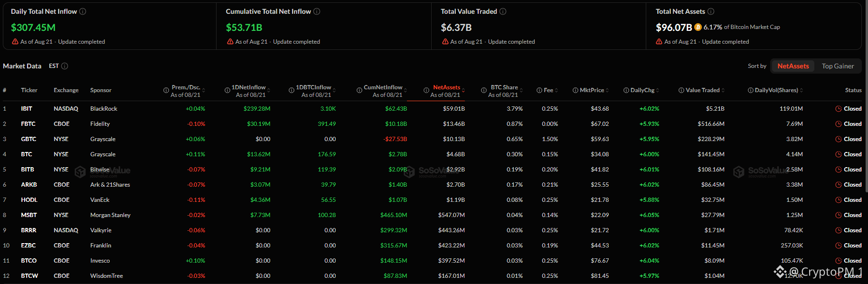Click the Status column header

[x=853, y=90]
